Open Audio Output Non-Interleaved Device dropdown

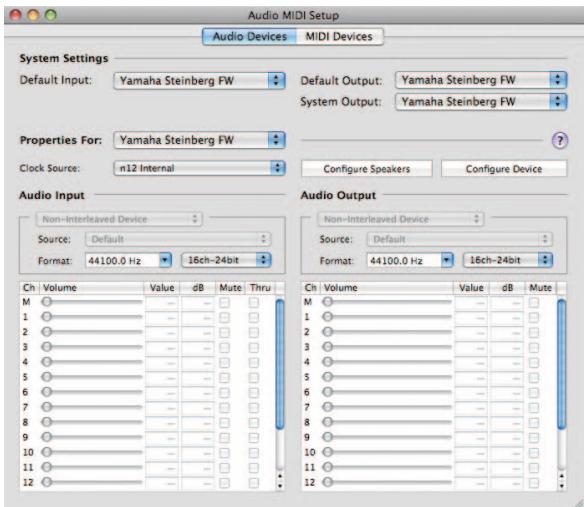tap(401, 219)
